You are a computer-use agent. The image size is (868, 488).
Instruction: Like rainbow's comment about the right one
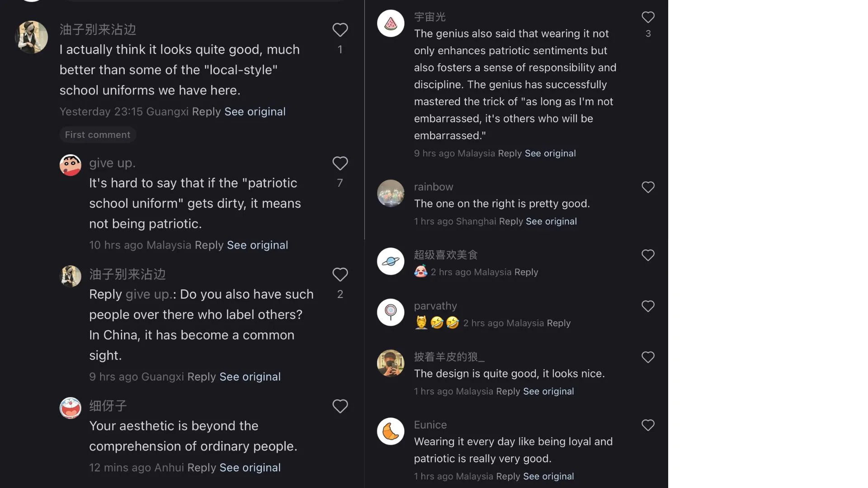click(648, 188)
